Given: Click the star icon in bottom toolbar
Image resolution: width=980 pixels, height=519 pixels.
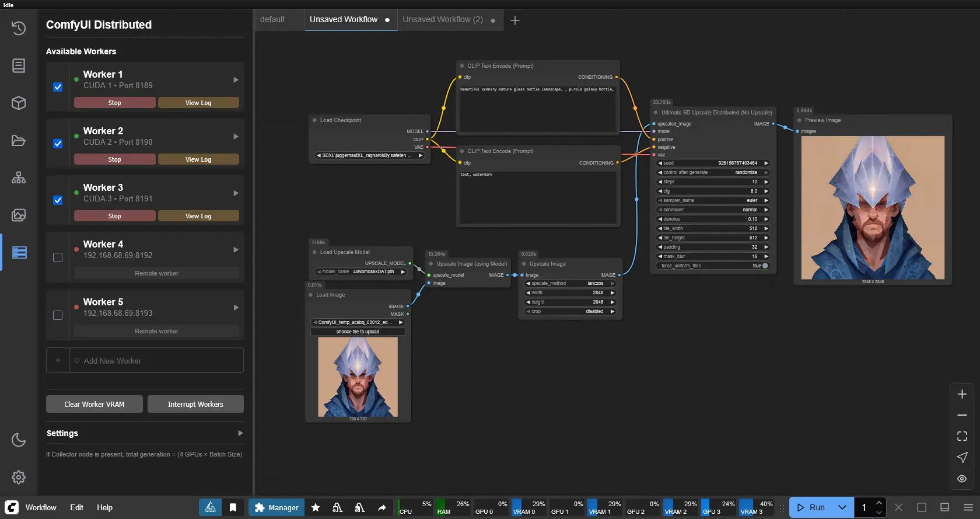Looking at the screenshot, I should 316,507.
